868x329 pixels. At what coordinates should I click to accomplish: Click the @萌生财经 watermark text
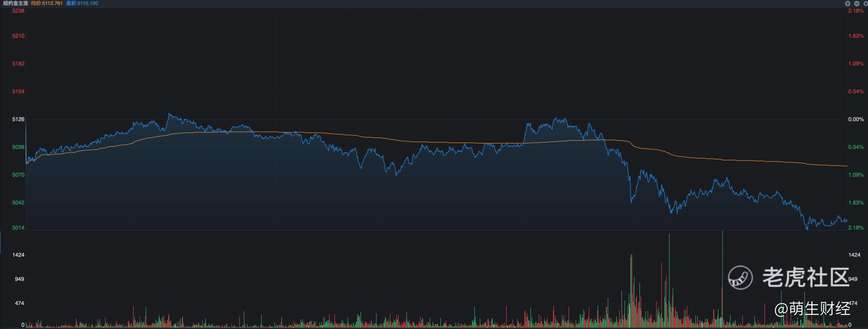812,308
